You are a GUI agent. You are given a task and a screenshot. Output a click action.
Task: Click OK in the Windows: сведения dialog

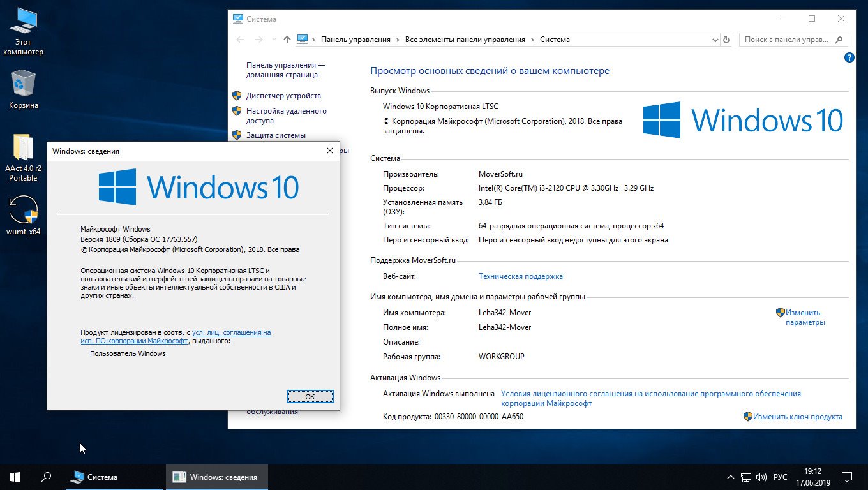[x=310, y=396]
